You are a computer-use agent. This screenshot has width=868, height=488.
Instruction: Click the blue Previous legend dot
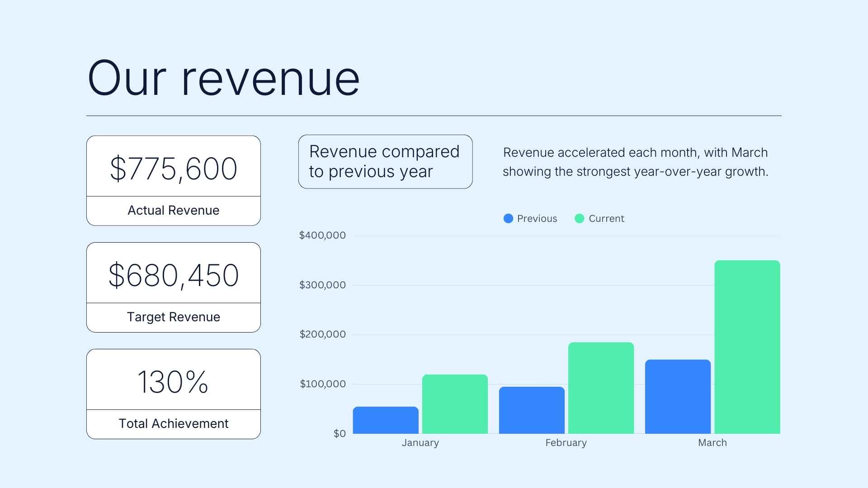click(509, 218)
